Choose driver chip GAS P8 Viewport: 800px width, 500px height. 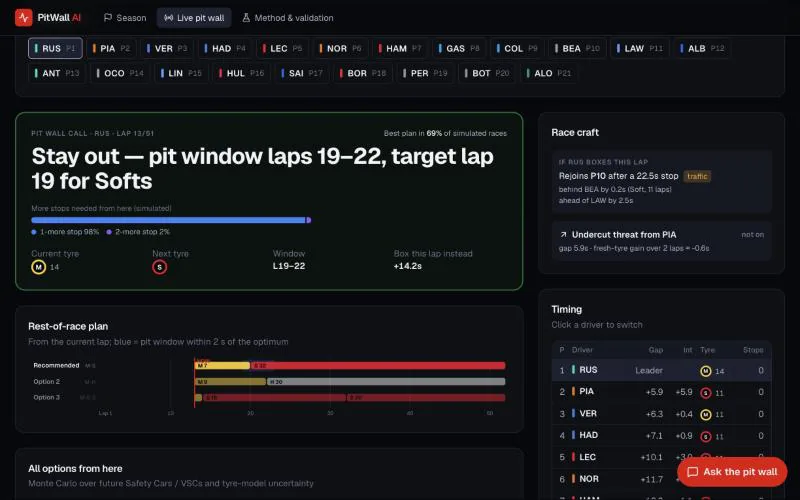point(459,48)
